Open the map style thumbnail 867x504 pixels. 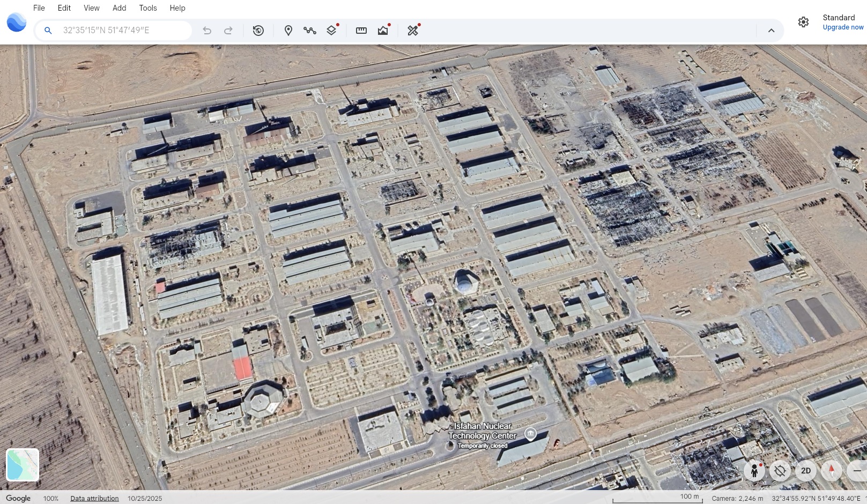[23, 465]
